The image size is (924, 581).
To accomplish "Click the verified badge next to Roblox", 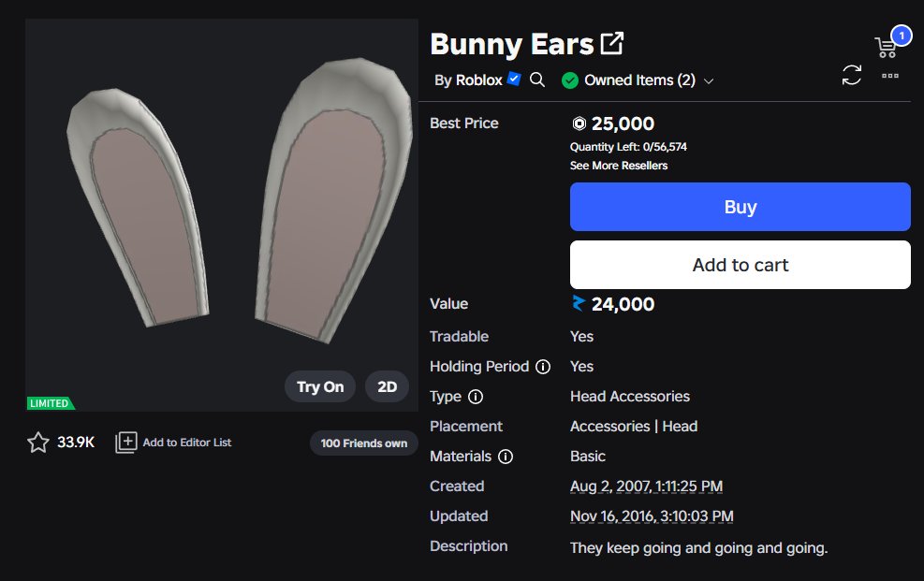I will [x=514, y=79].
